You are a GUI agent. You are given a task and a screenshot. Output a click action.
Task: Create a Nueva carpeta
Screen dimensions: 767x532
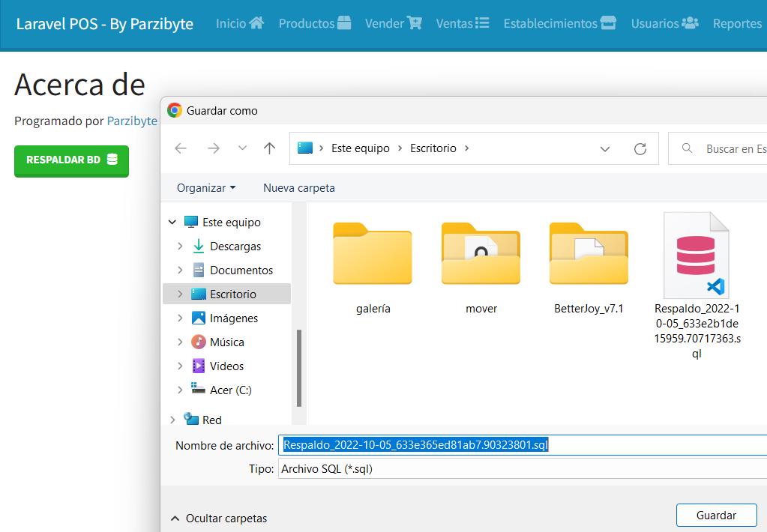[x=299, y=188]
